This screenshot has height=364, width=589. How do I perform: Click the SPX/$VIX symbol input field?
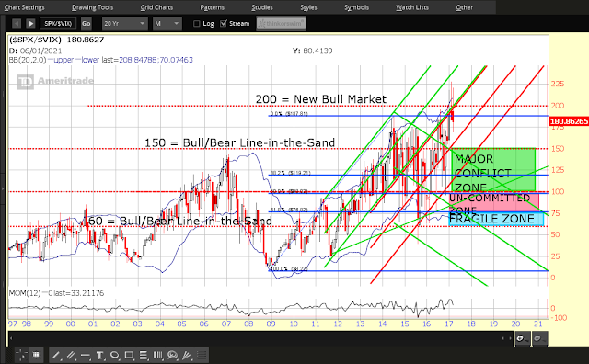[x=58, y=24]
